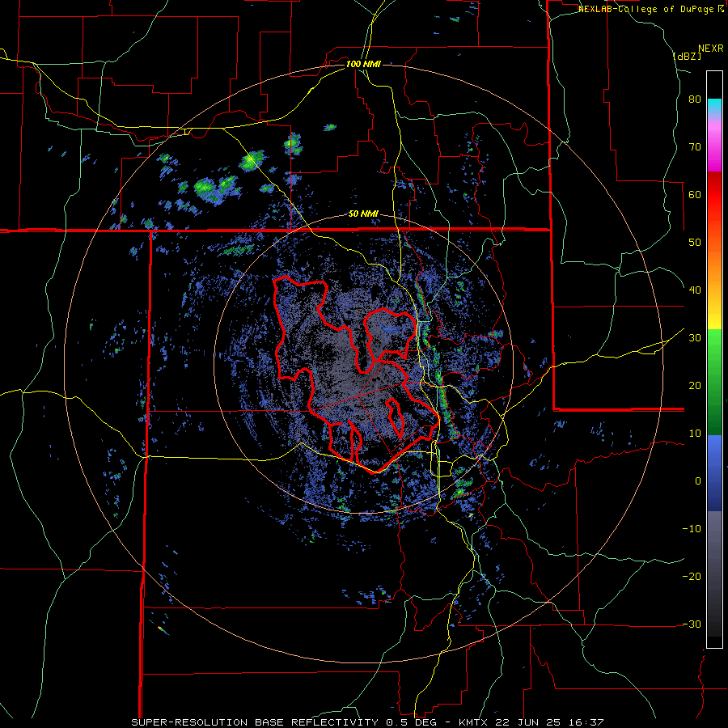This screenshot has height=728, width=728.
Task: Click the SUPER-RESOLUTION BASE REFLECTIVITY caption text
Action: (x=255, y=722)
